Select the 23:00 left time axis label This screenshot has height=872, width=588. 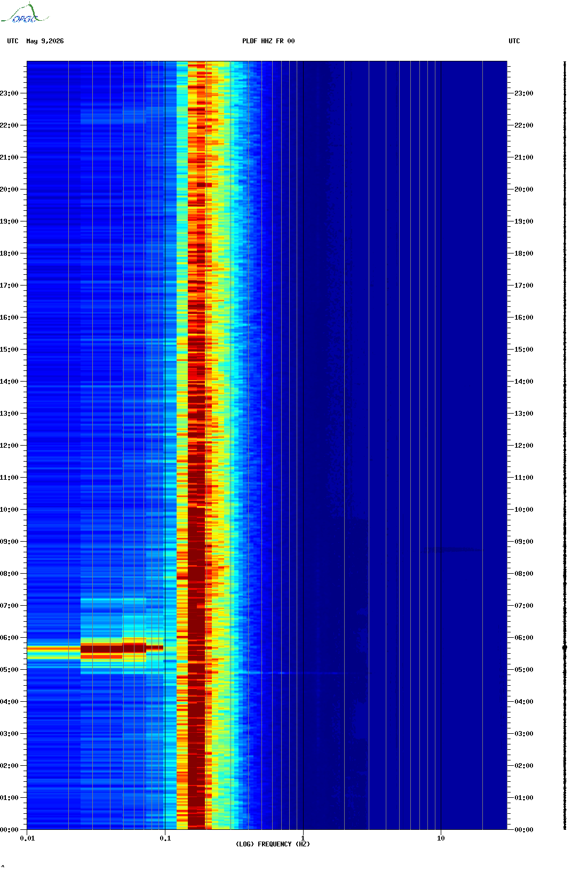(x=9, y=93)
